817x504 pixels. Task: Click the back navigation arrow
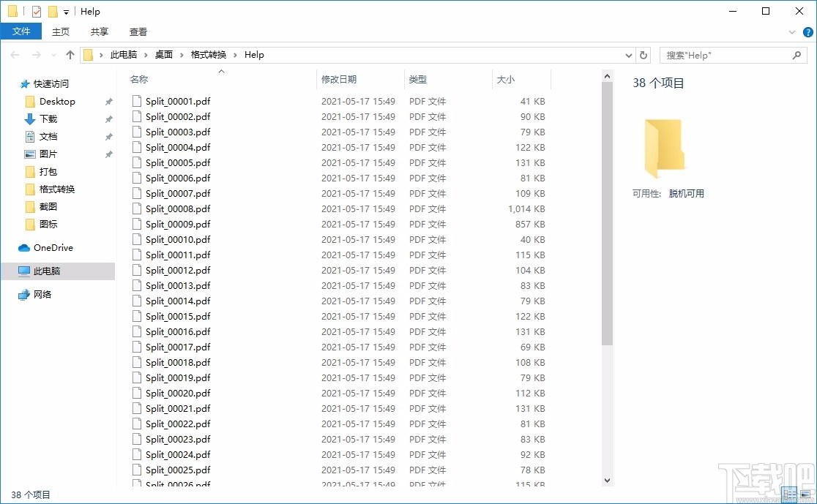[x=15, y=54]
